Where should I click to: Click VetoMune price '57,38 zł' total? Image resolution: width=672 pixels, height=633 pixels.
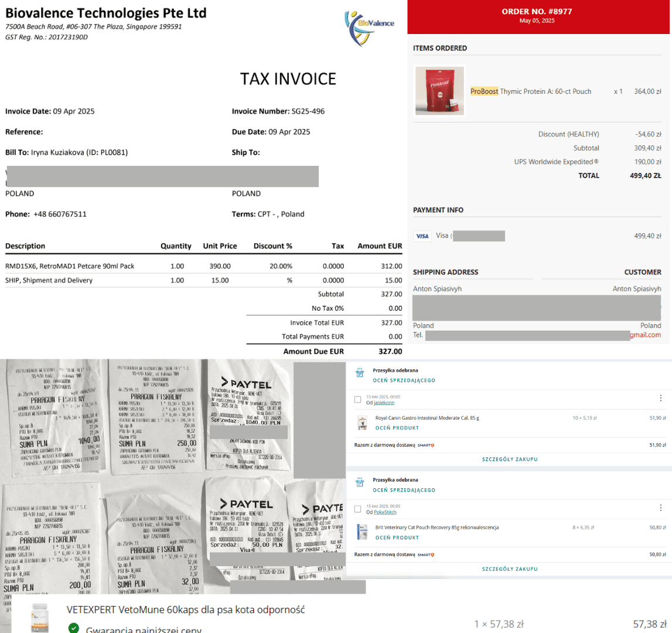point(650,624)
